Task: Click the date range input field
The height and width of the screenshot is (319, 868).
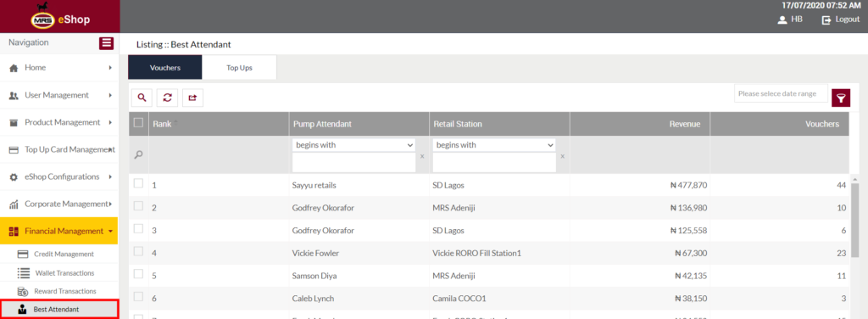Action: 781,93
